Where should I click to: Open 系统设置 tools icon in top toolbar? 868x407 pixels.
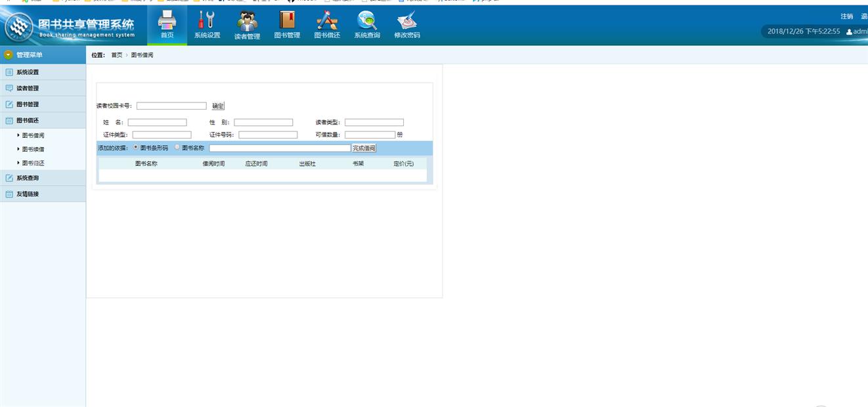coord(207,20)
